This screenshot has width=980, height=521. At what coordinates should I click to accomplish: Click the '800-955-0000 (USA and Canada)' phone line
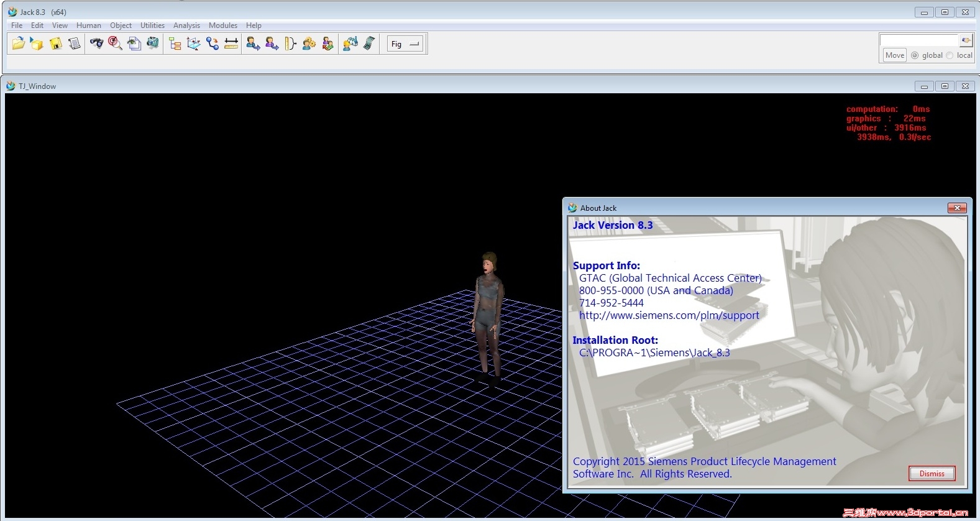pos(656,290)
